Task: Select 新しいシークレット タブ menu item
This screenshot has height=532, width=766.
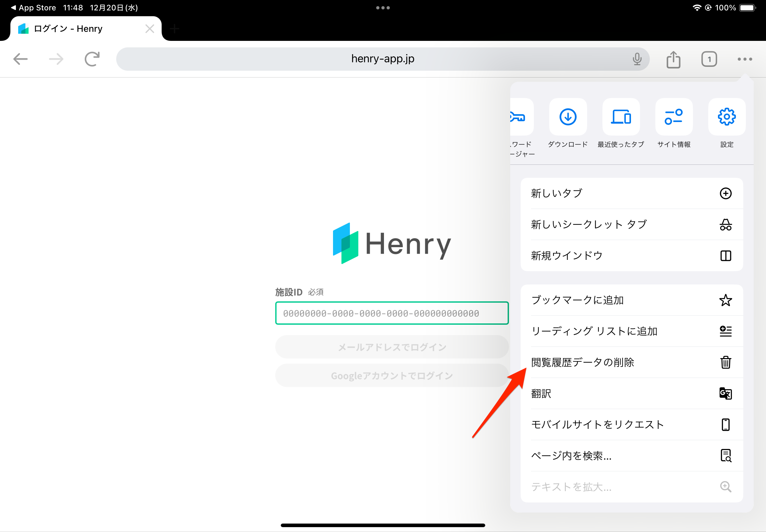Action: point(631,224)
